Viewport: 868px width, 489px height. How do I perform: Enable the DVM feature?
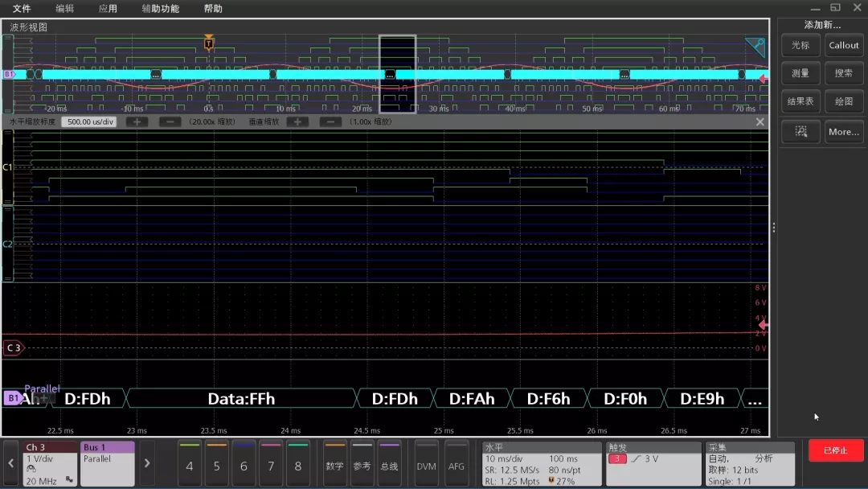426,463
